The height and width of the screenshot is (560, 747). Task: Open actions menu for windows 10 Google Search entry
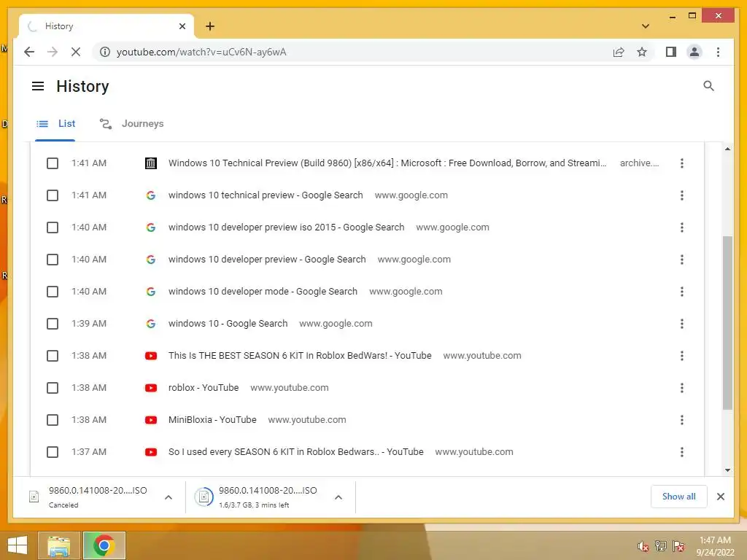pyautogui.click(x=682, y=324)
